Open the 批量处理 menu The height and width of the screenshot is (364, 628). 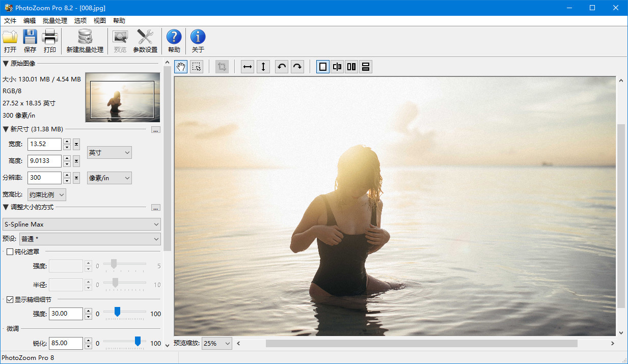tap(55, 21)
